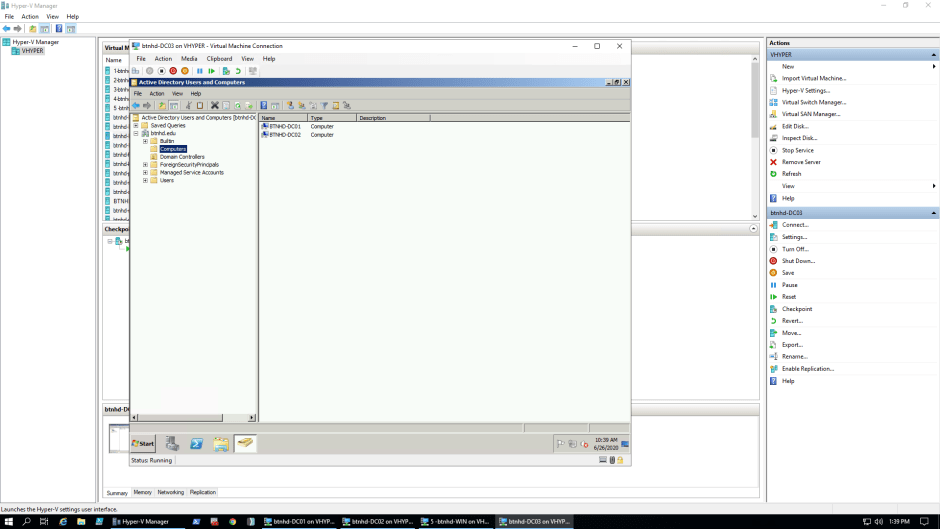Create a checkpoint from VM Connection toolbar

tap(226, 71)
